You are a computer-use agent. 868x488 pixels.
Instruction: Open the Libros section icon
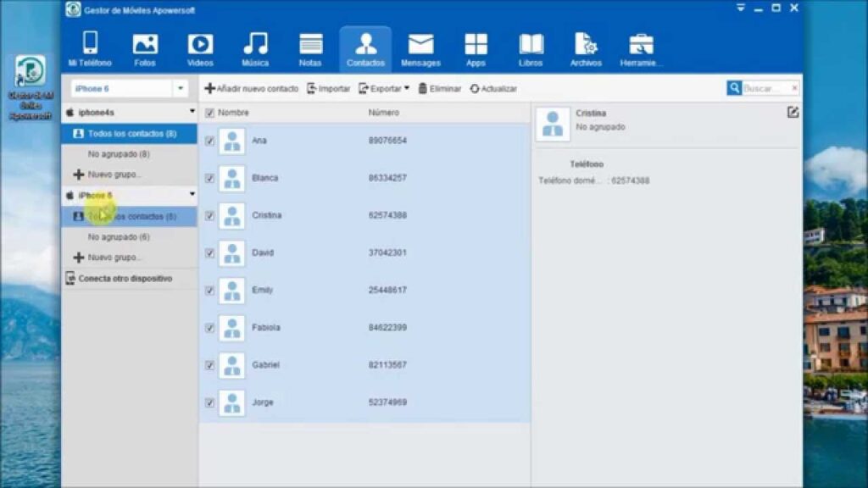531,45
